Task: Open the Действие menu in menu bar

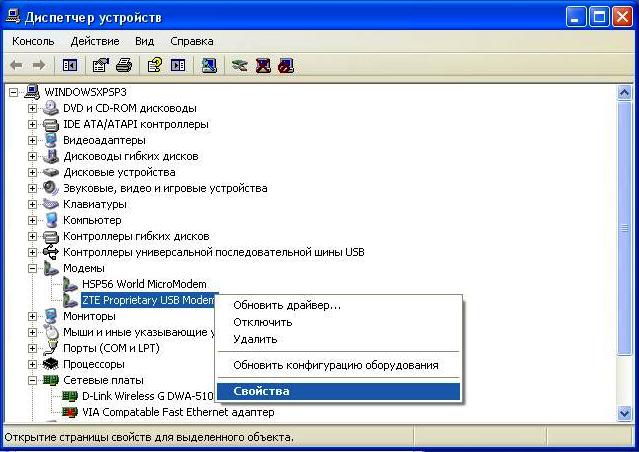Action: [95, 41]
